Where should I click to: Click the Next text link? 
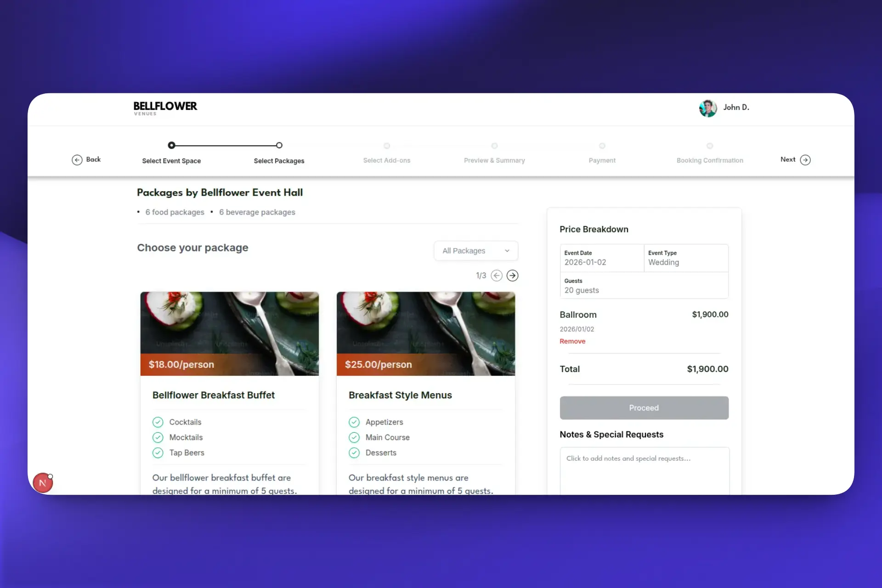click(788, 159)
